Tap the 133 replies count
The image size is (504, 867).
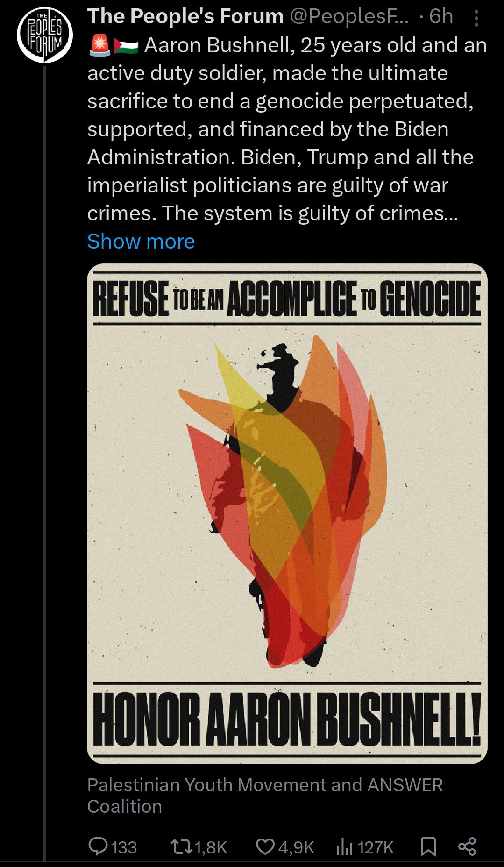click(x=124, y=847)
